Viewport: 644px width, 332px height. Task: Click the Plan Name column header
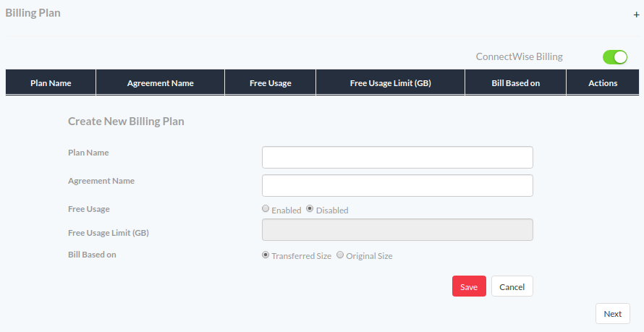[x=51, y=82]
